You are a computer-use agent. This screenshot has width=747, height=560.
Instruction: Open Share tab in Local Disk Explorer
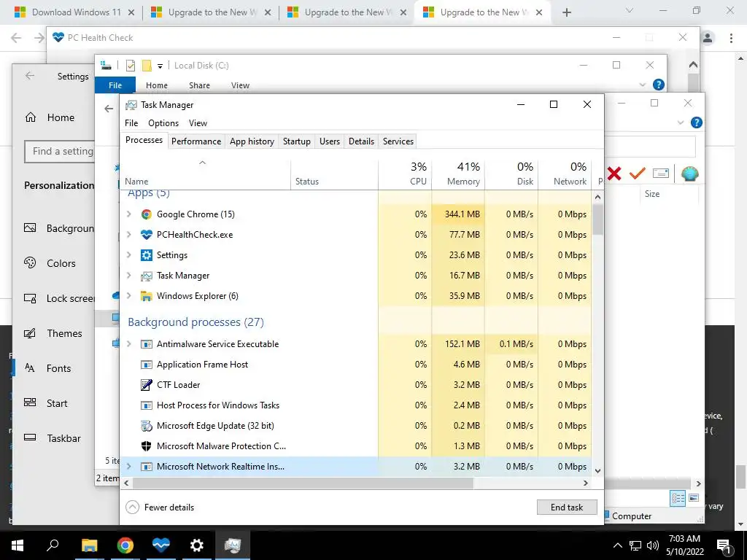click(x=199, y=85)
